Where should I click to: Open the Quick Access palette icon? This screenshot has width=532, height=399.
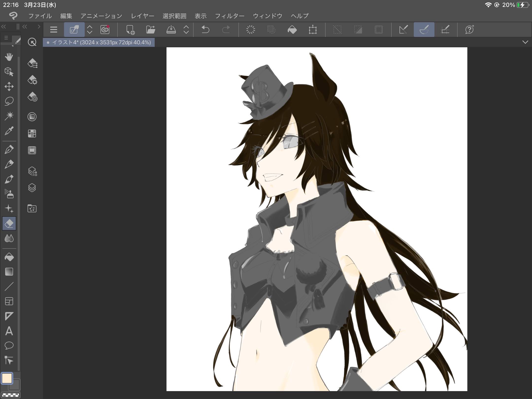coord(32,42)
